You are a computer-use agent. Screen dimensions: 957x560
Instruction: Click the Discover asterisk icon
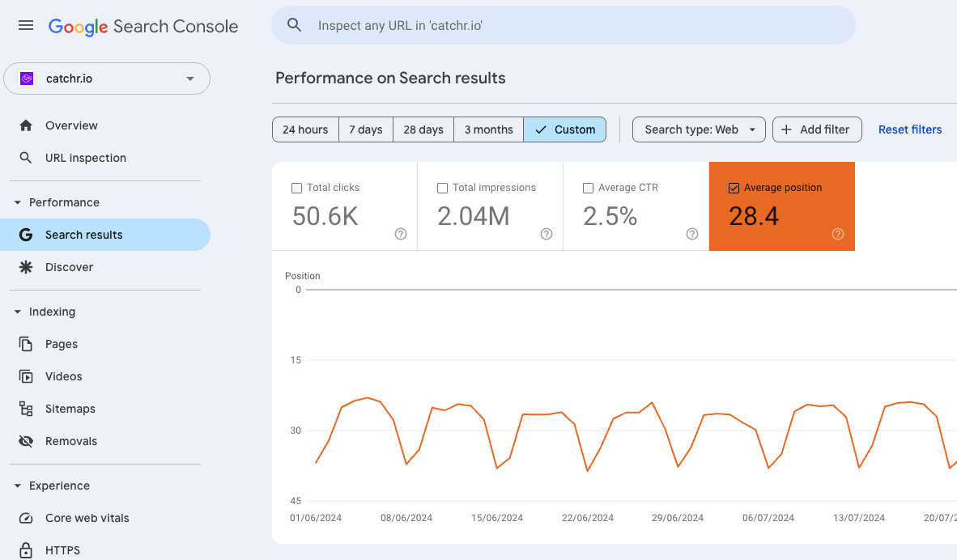point(26,267)
